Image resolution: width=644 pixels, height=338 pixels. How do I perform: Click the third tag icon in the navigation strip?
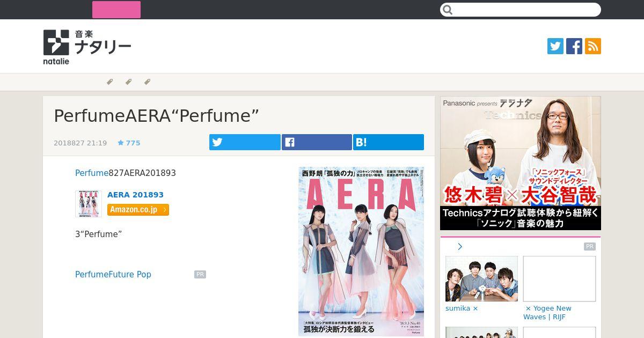point(147,82)
